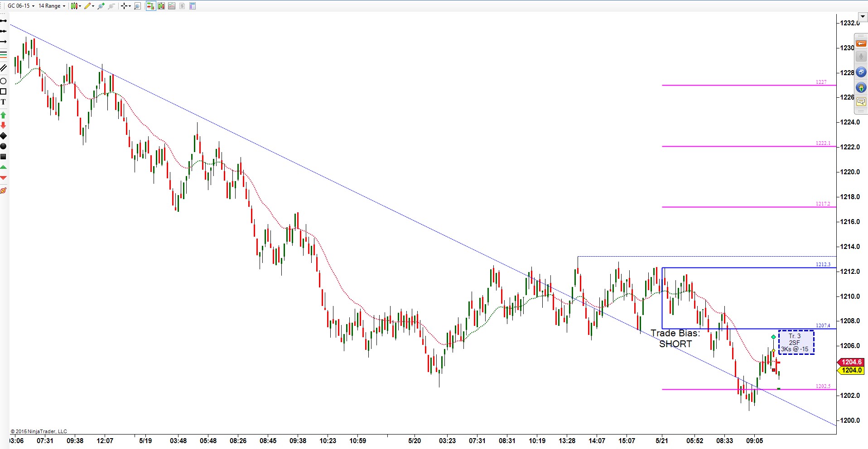Click the zoom out magnifier icon
Screen dimensions: 868x449
click(x=111, y=6)
